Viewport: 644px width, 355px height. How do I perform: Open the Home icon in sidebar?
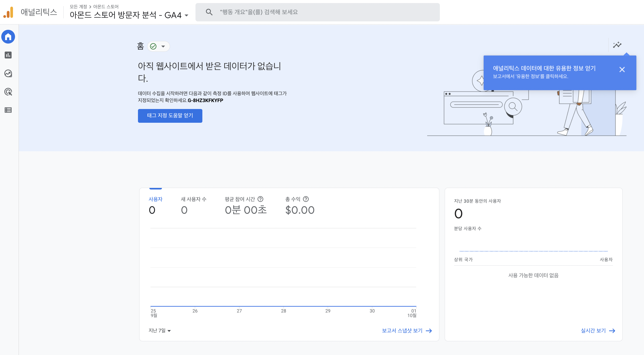point(8,37)
